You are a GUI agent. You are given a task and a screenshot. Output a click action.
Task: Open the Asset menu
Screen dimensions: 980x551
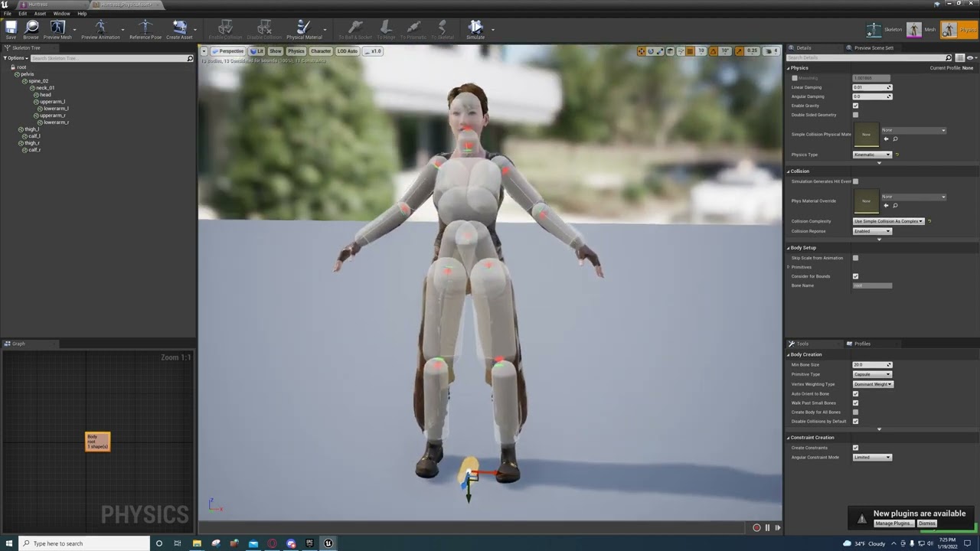click(40, 14)
